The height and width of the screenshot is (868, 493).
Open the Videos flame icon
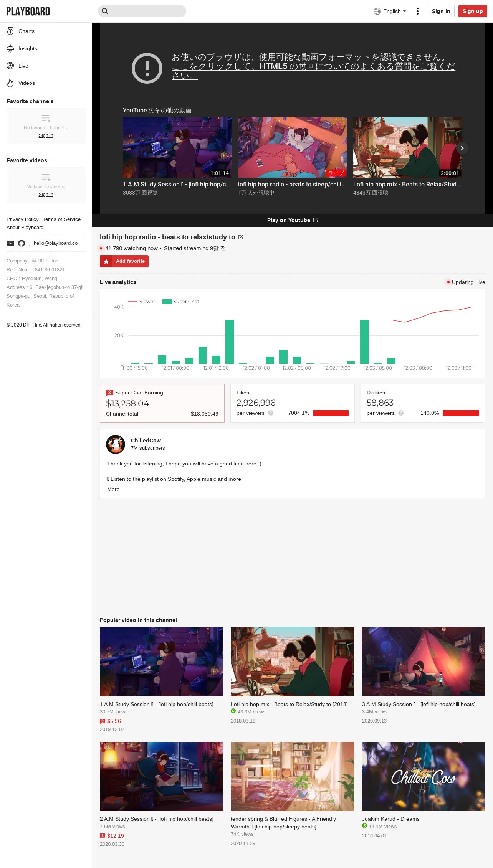click(10, 83)
